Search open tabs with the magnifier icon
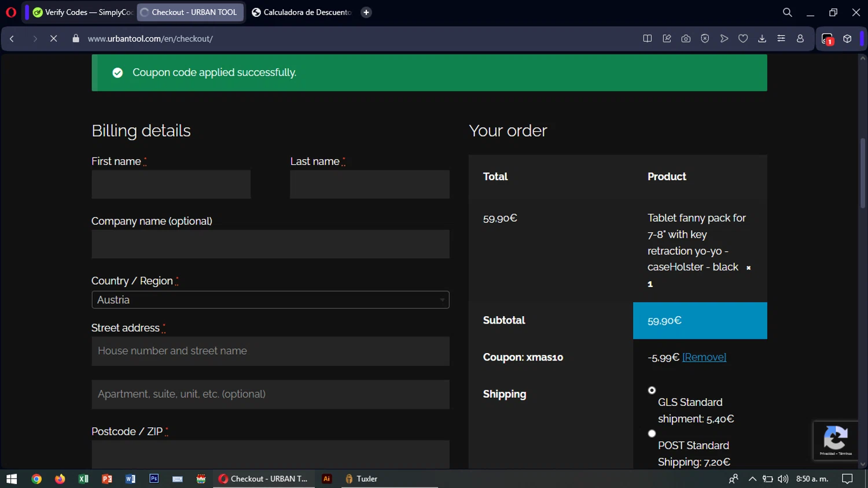The width and height of the screenshot is (868, 488). pyautogui.click(x=788, y=12)
